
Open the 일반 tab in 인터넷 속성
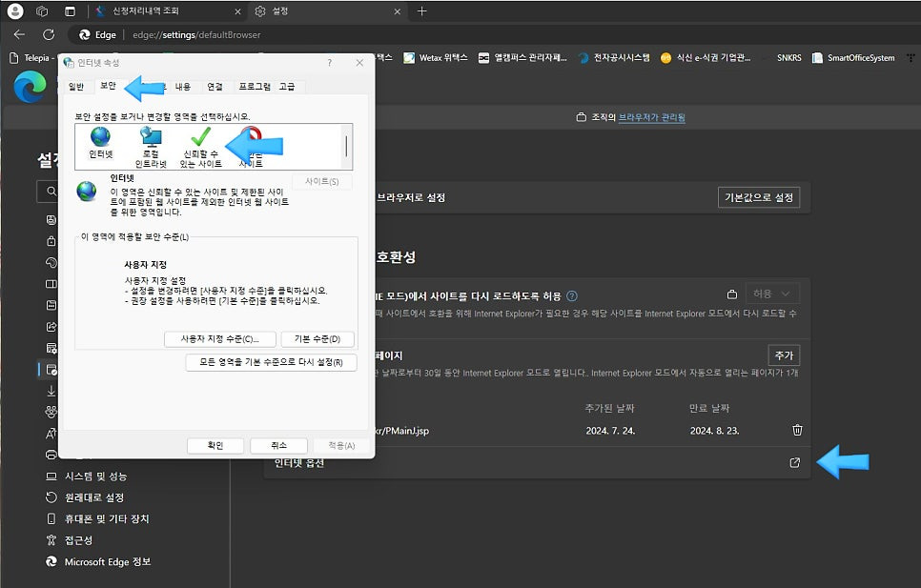(x=76, y=87)
